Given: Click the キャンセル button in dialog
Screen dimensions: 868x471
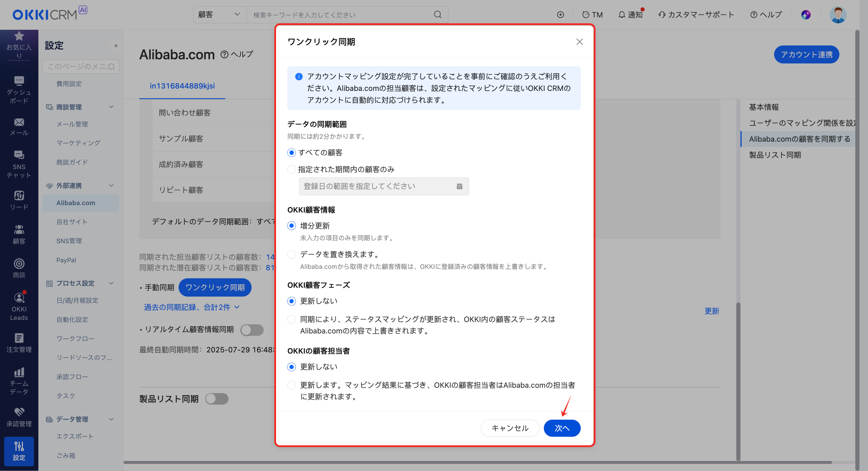Looking at the screenshot, I should coord(510,428).
